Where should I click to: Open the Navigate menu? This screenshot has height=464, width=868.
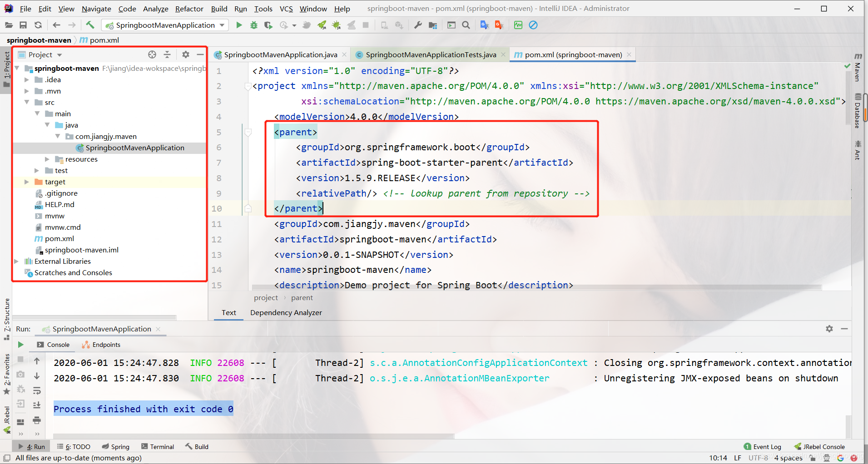(96, 9)
